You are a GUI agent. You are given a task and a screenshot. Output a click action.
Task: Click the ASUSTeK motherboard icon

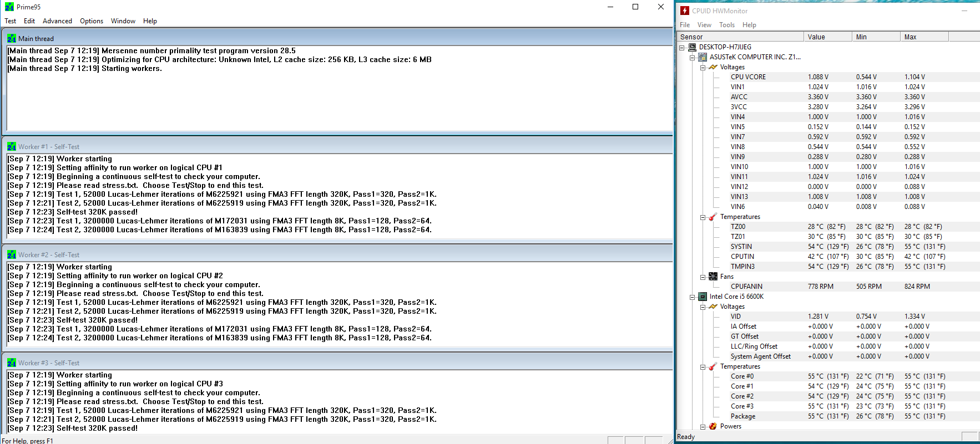(x=703, y=57)
